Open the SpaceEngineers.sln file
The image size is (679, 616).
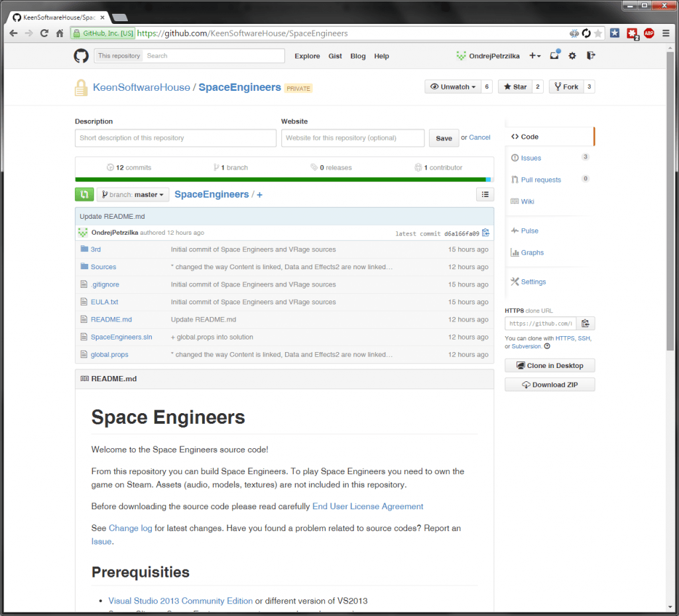[x=121, y=338]
